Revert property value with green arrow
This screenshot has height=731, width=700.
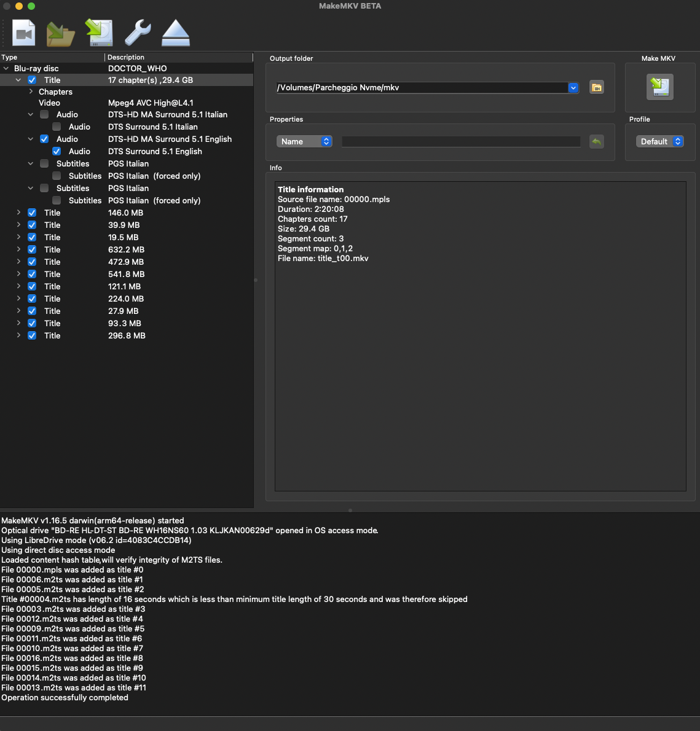[597, 142]
